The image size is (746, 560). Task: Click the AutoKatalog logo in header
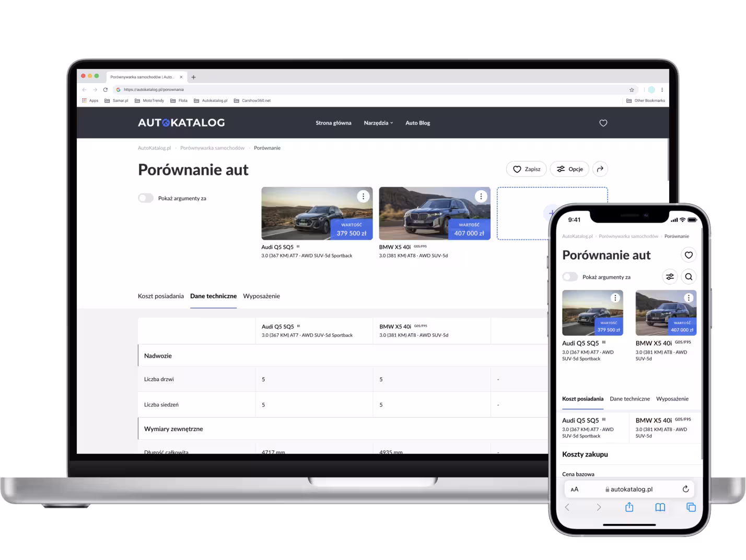click(181, 123)
